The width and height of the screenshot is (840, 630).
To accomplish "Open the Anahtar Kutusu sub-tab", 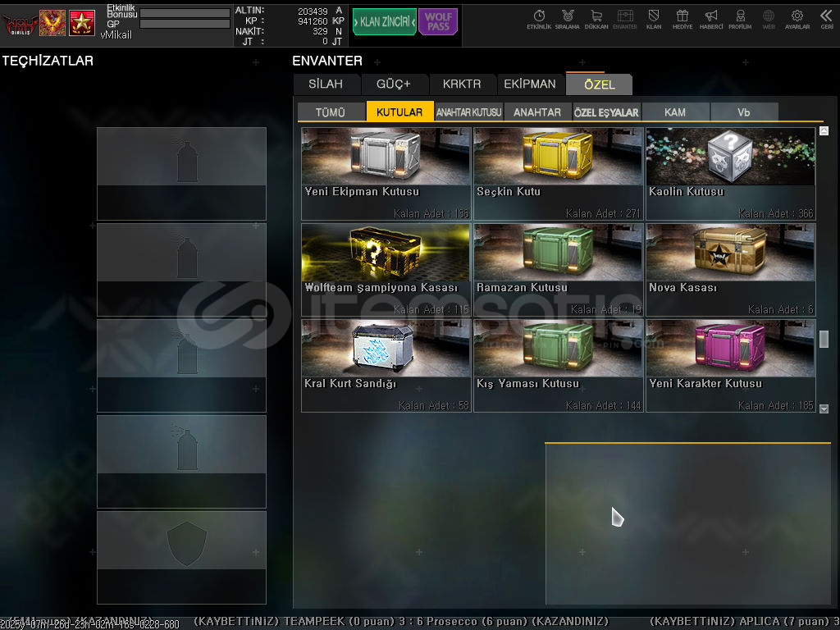I will tap(468, 112).
